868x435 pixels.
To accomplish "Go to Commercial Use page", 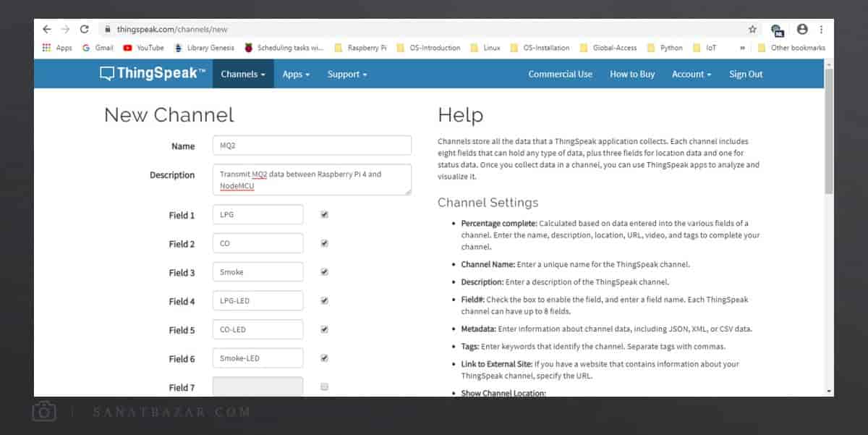I will (x=560, y=74).
